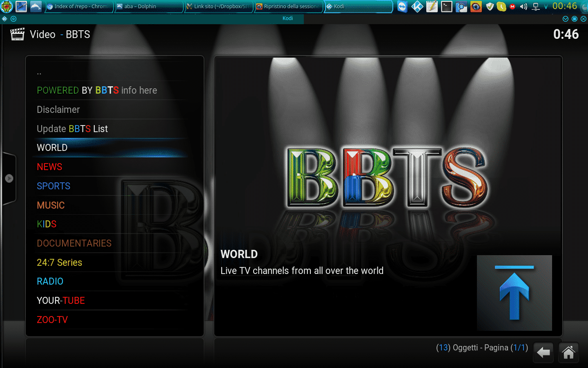Toggle pin-on-all-desktops icon in Kodi titlebar
Image resolution: width=588 pixels, height=368 pixels.
13,19
